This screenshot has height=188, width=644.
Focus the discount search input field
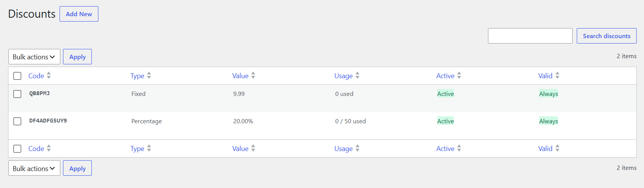530,36
